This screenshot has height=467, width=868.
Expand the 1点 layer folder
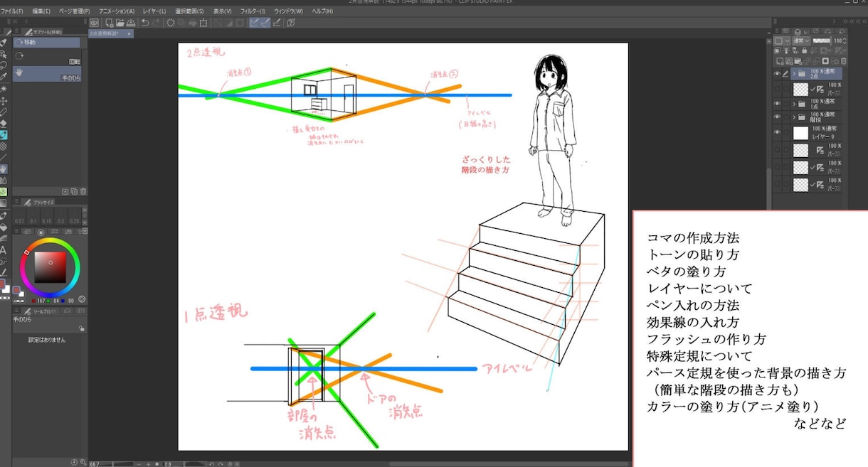click(794, 104)
